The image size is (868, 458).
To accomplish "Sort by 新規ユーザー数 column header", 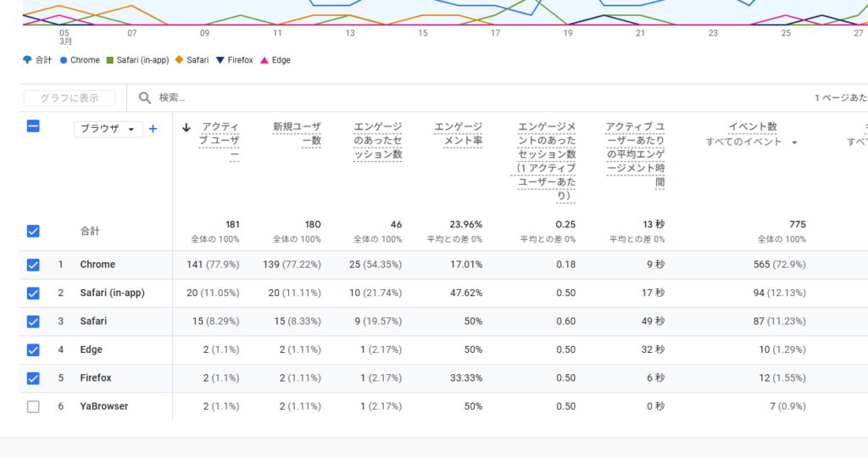I will (296, 134).
